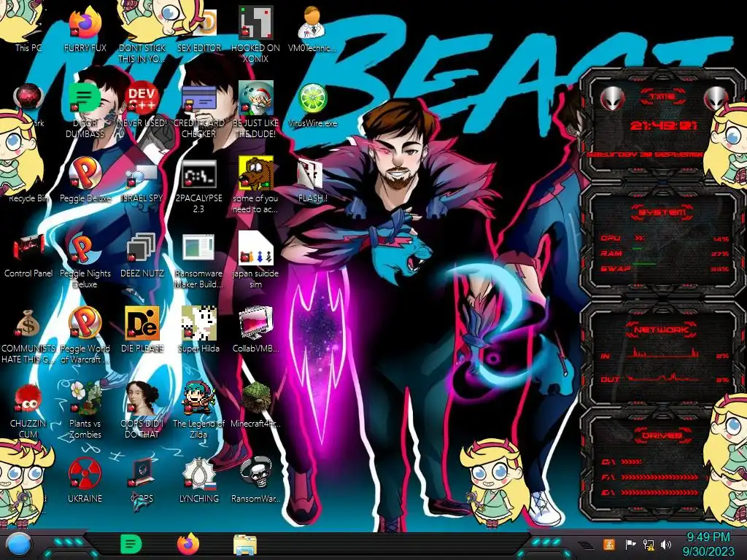Select the HOOKED ON XONIX shortcut

tap(255, 34)
